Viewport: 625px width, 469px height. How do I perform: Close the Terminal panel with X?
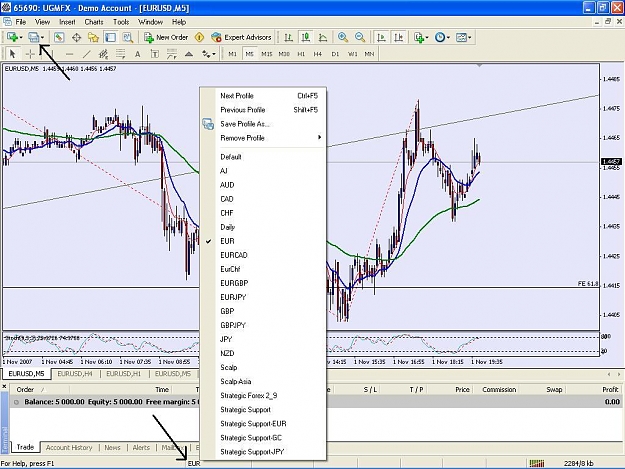[x=4, y=386]
